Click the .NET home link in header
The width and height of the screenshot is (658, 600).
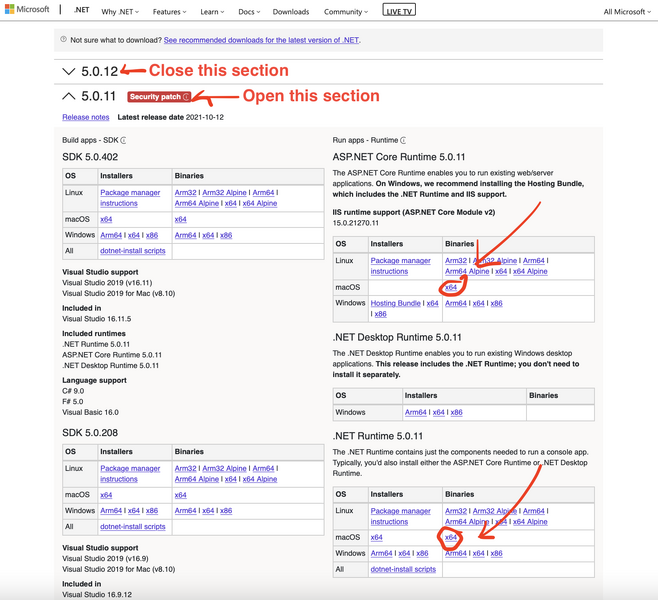(81, 10)
